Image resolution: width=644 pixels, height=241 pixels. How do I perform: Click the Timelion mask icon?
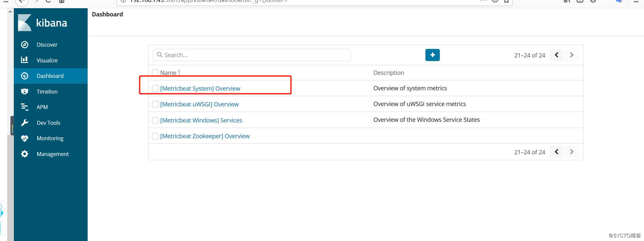25,91
